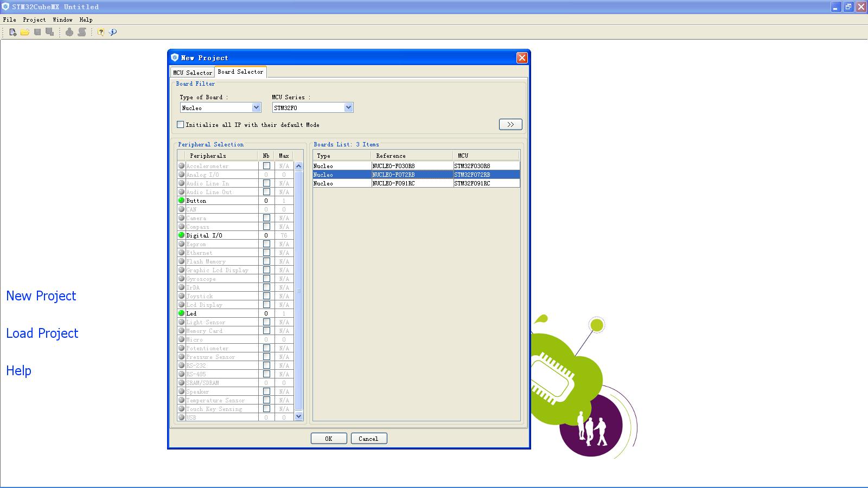The image size is (868, 488).
Task: Select the NUCLEO-F072RB board row
Action: tap(416, 175)
